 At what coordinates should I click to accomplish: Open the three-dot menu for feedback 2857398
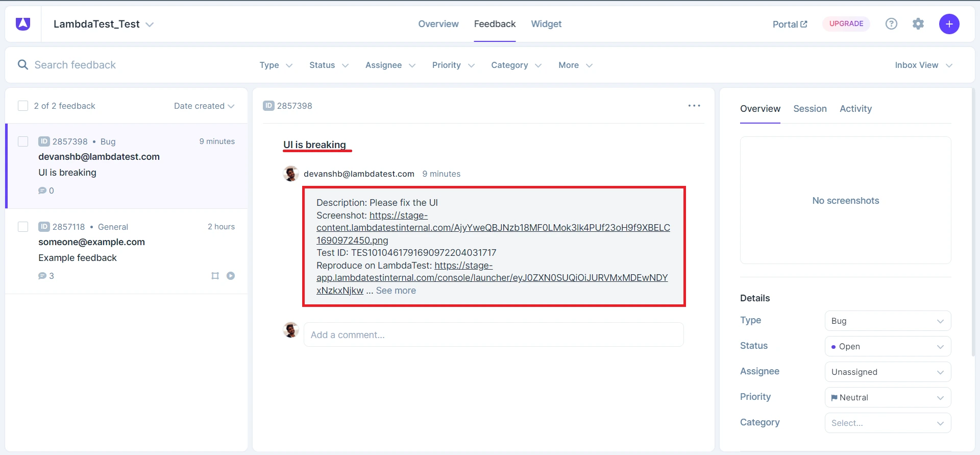tap(694, 106)
